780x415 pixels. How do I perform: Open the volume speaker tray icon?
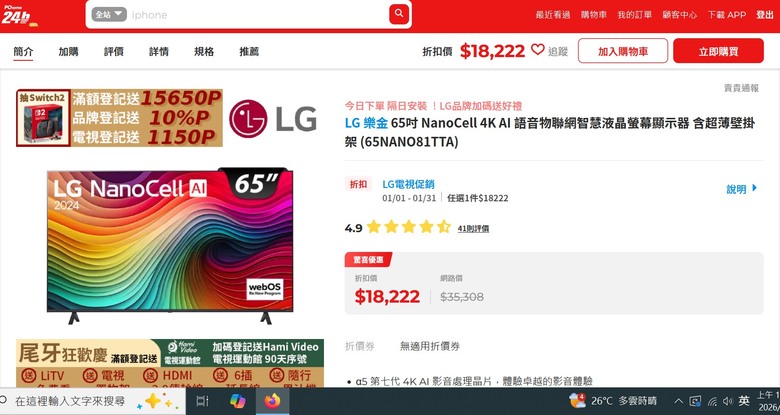pyautogui.click(x=728, y=401)
